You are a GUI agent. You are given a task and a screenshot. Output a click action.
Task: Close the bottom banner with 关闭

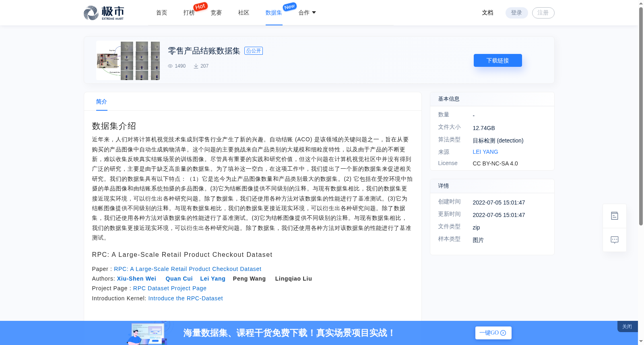click(627, 326)
